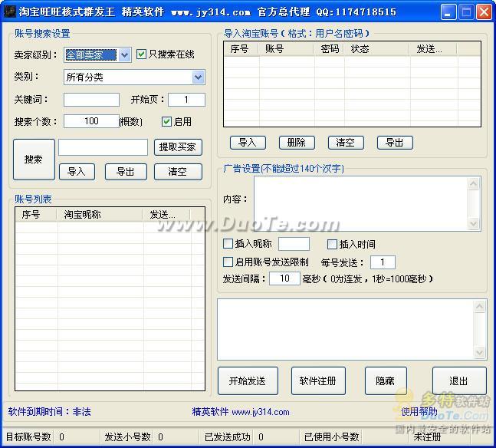Click the 发送间隔 field showing 10
This screenshot has width=496, height=448.
tap(284, 278)
